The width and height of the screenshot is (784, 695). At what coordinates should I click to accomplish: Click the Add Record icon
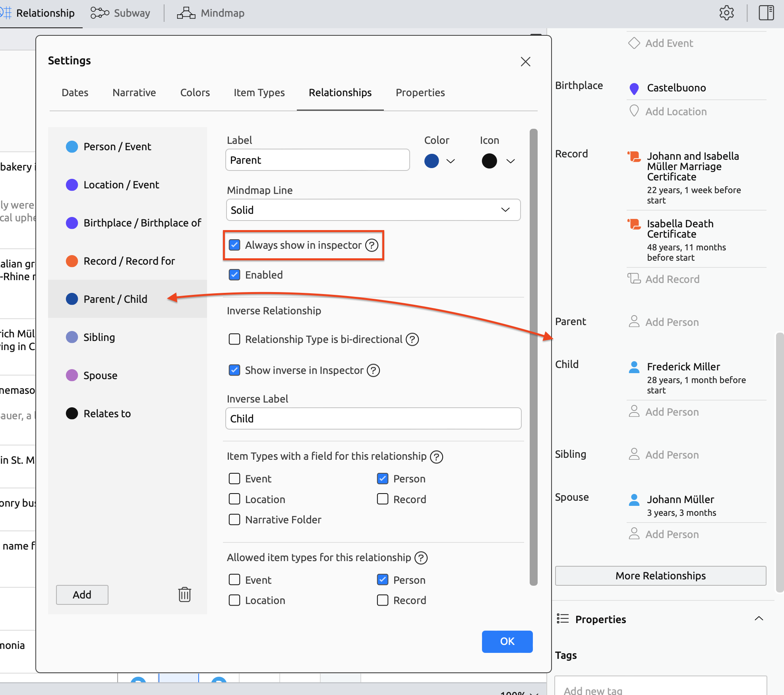634,279
